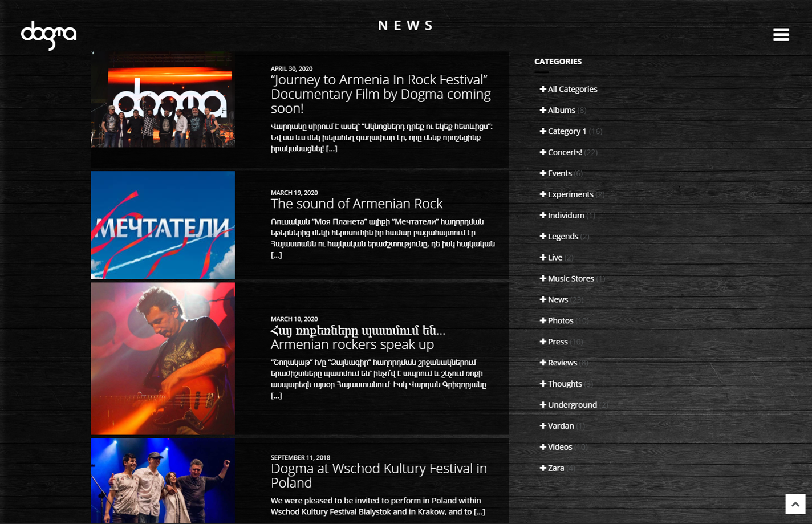The width and height of the screenshot is (812, 524).
Task: Open the Albums category
Action: pyautogui.click(x=562, y=110)
